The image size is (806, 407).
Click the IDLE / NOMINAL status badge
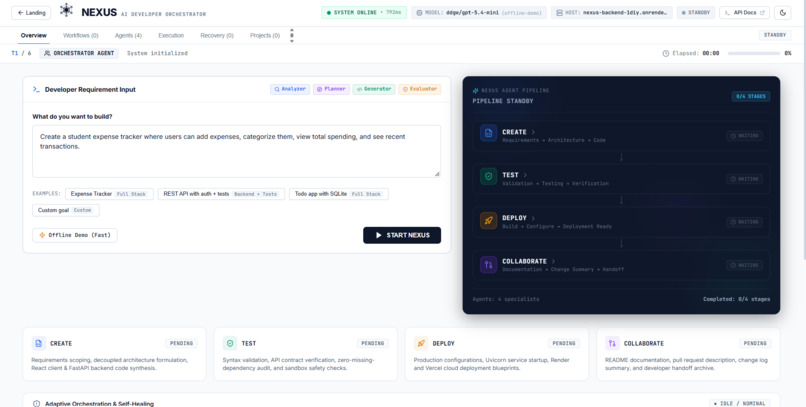click(x=740, y=403)
